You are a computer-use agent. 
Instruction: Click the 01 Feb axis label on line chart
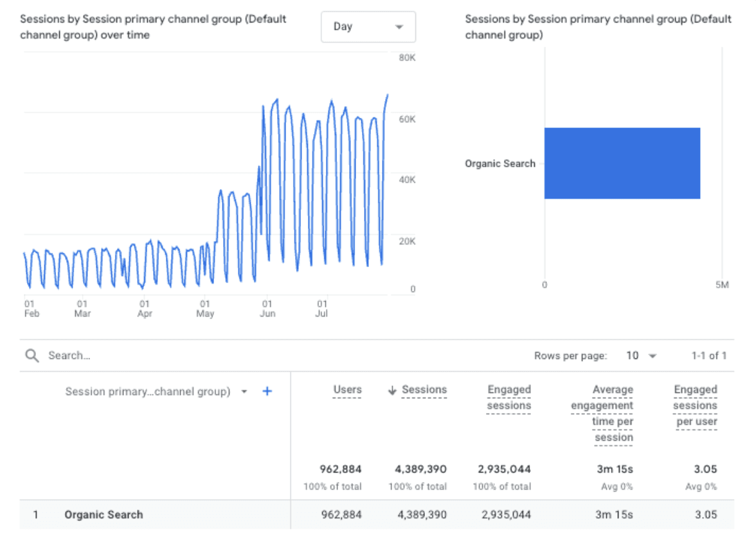tap(32, 309)
